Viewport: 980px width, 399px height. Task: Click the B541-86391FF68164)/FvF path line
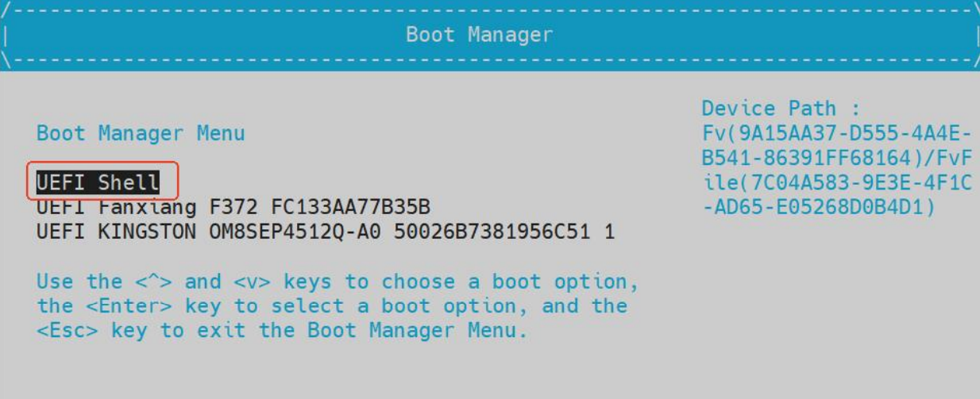pos(836,158)
